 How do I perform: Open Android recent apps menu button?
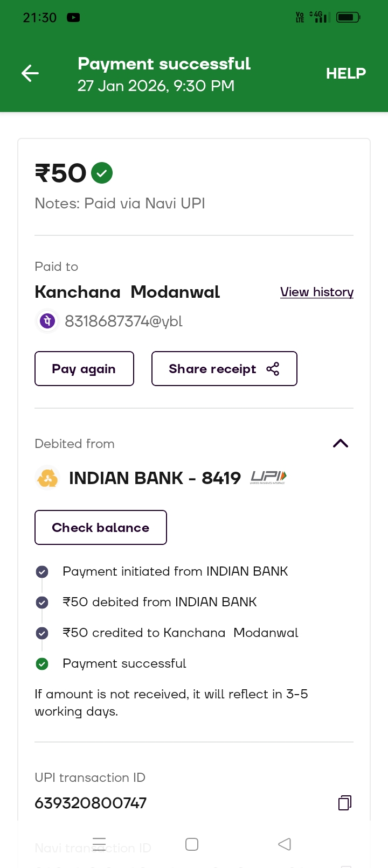tap(99, 844)
